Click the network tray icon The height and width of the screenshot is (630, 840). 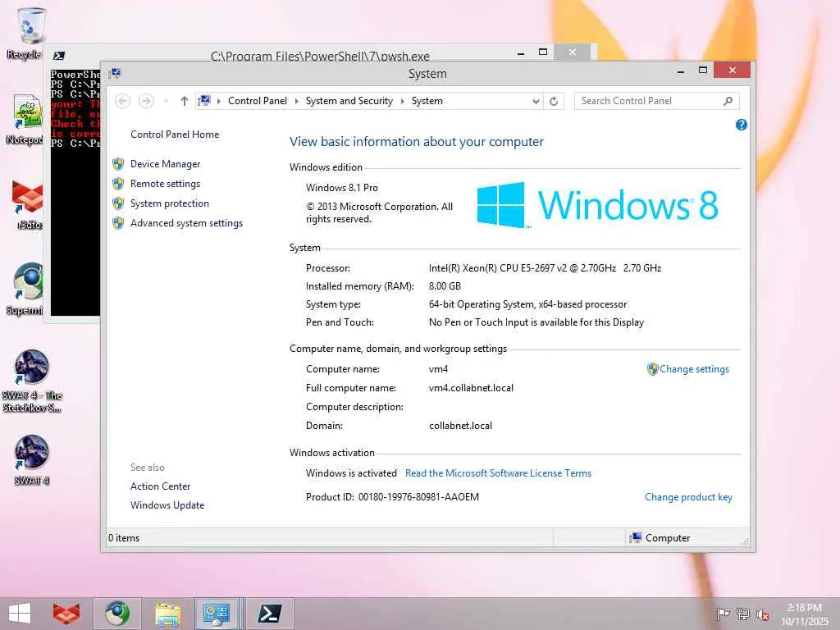743,614
